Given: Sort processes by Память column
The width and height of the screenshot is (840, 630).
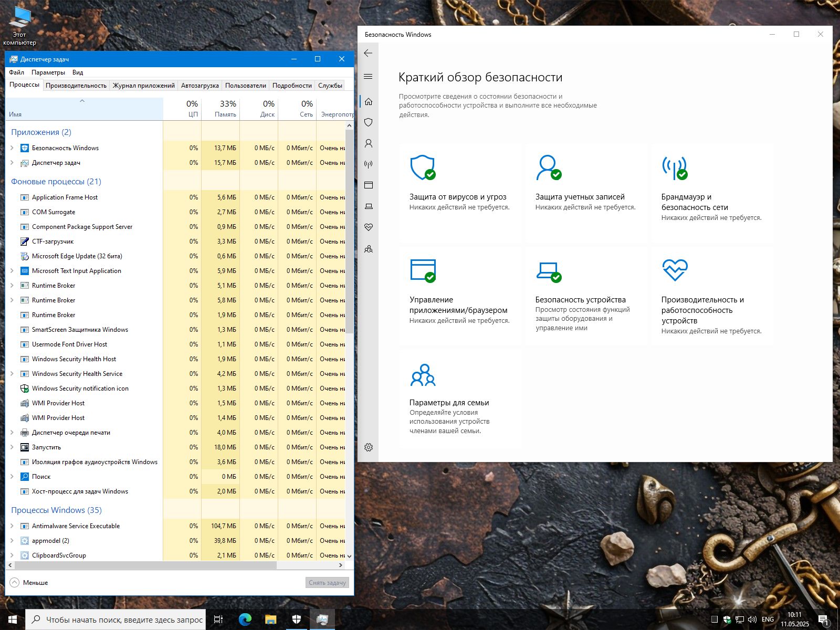Looking at the screenshot, I should coord(220,109).
